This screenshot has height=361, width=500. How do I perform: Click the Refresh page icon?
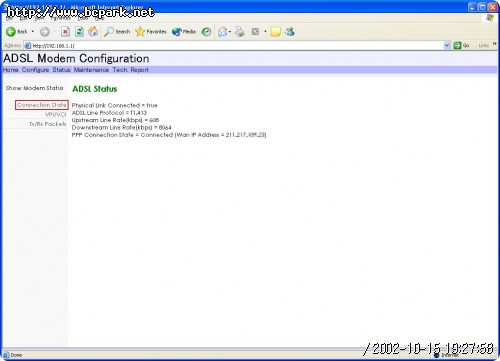point(79,32)
